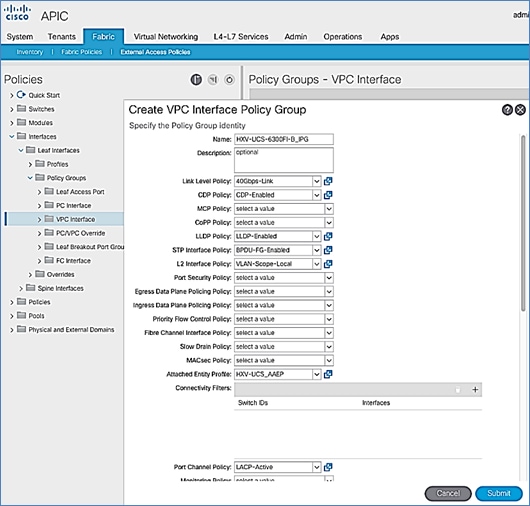Click the Switches folder icon
530x506 pixels.
tap(21, 109)
